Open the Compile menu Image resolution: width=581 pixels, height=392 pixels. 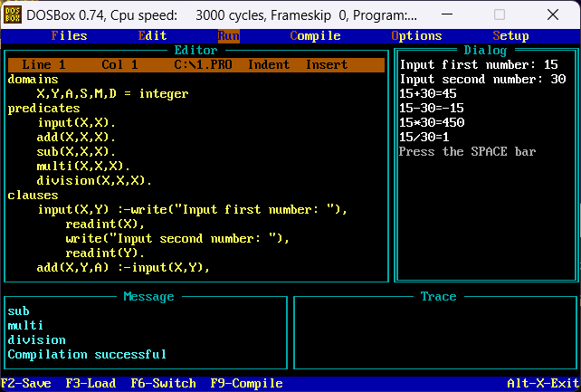(x=315, y=36)
